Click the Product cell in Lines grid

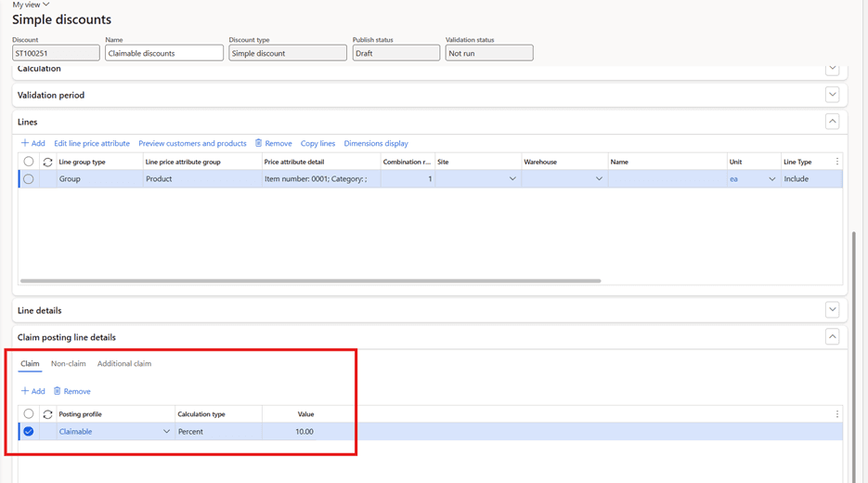pyautogui.click(x=202, y=179)
